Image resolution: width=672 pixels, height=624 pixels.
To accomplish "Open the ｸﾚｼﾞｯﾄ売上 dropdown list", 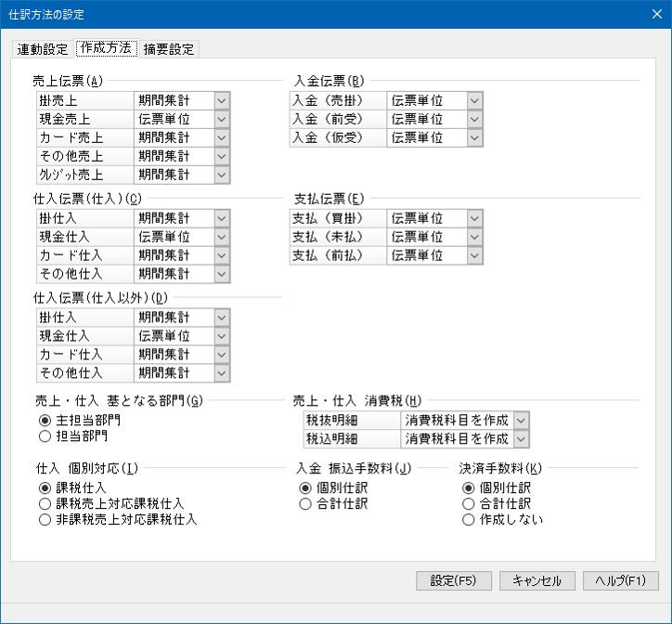I will point(221,175).
